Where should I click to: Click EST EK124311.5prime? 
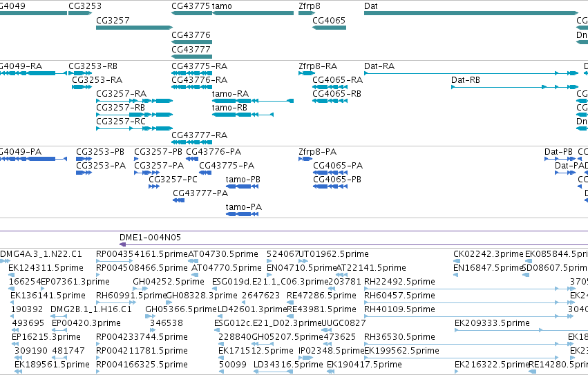(x=46, y=268)
